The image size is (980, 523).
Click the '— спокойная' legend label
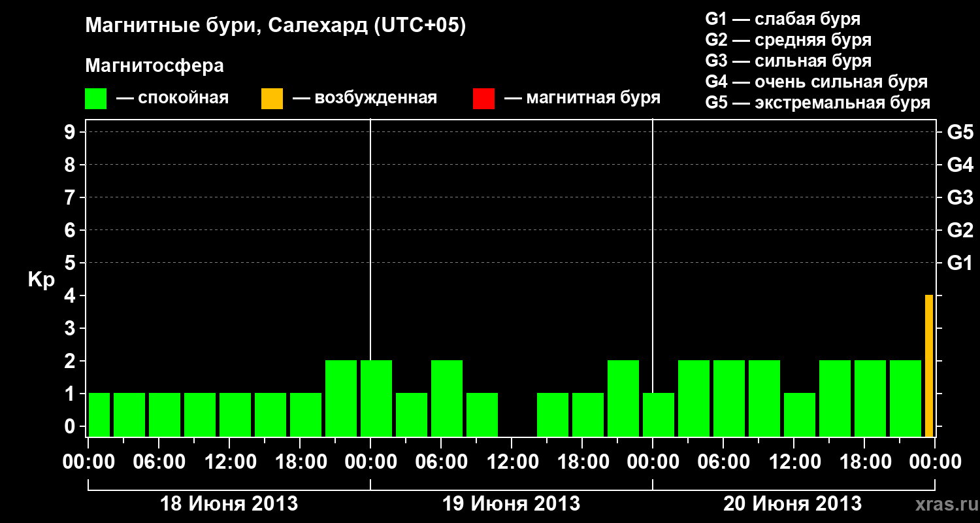coord(172,98)
